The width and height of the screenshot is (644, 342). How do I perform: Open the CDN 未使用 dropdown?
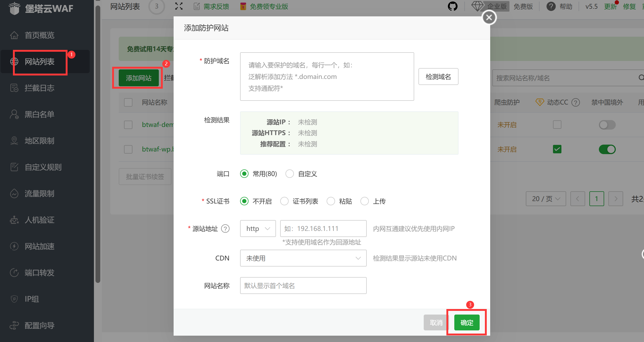303,258
